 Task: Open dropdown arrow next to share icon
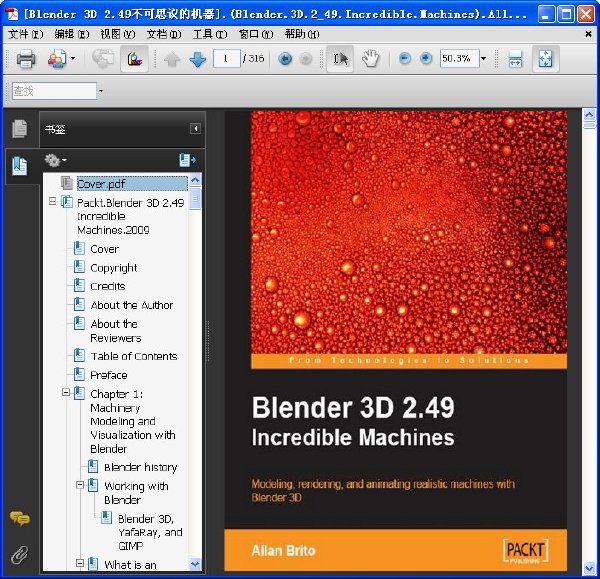point(73,59)
